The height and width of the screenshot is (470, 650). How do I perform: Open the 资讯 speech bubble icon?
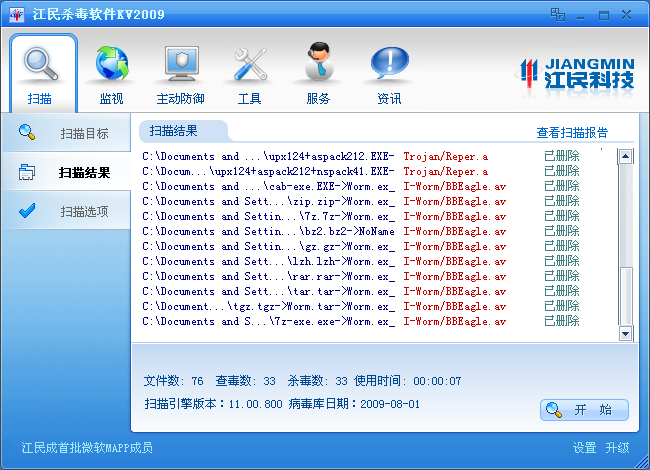tap(389, 63)
